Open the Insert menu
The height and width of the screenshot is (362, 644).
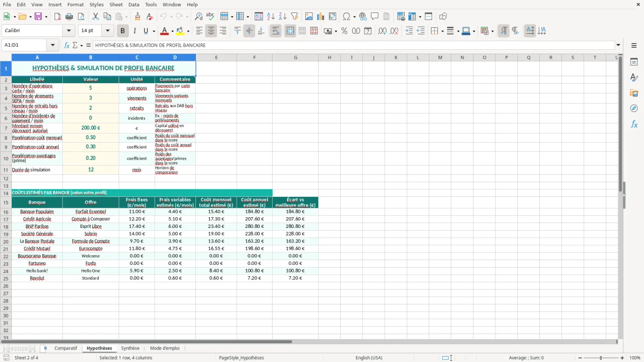coord(55,4)
